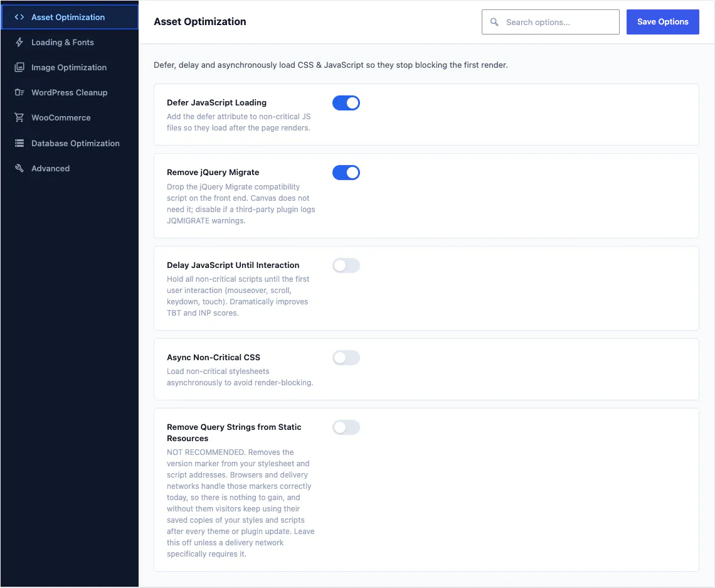Click Delay JavaScript Until Interaction heading
715x588 pixels.
(x=233, y=265)
